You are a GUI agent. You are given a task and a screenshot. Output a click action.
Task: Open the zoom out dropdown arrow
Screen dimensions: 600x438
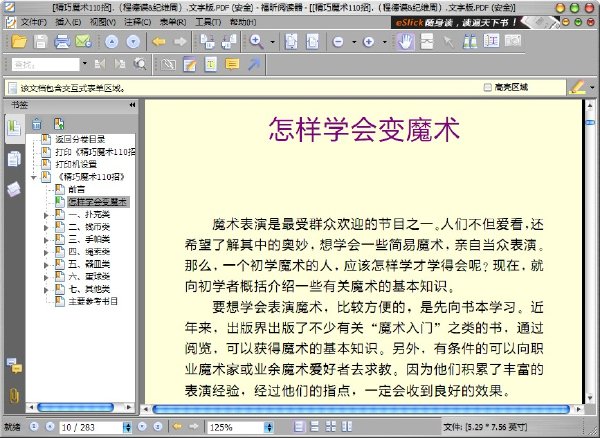354,42
